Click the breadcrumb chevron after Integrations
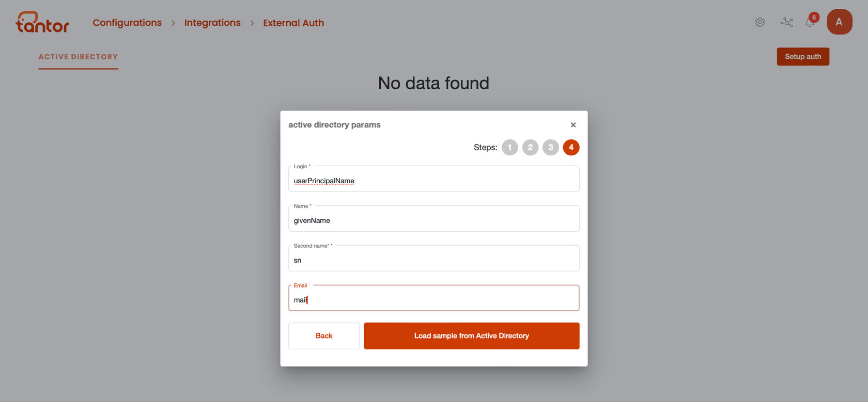868x402 pixels. click(x=252, y=23)
